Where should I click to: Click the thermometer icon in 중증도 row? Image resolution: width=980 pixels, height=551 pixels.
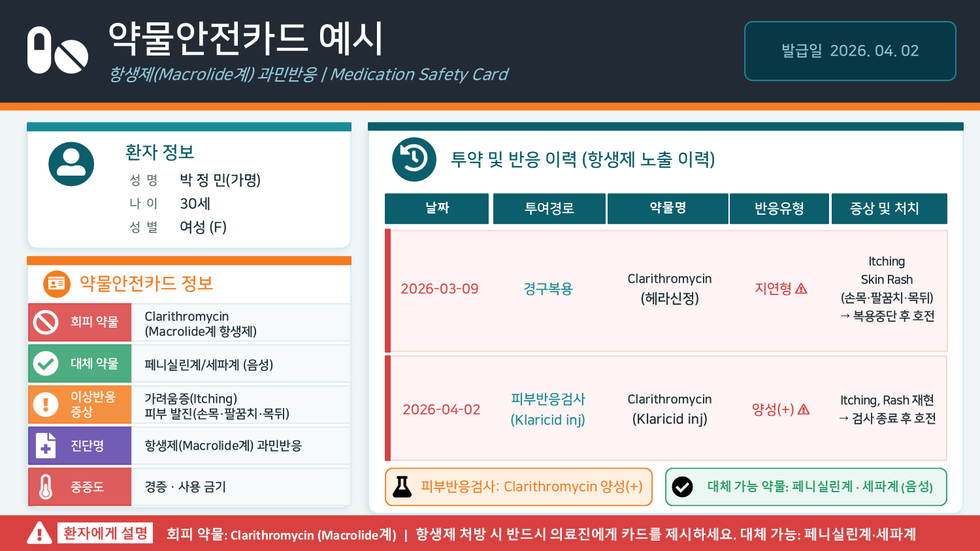pos(46,487)
